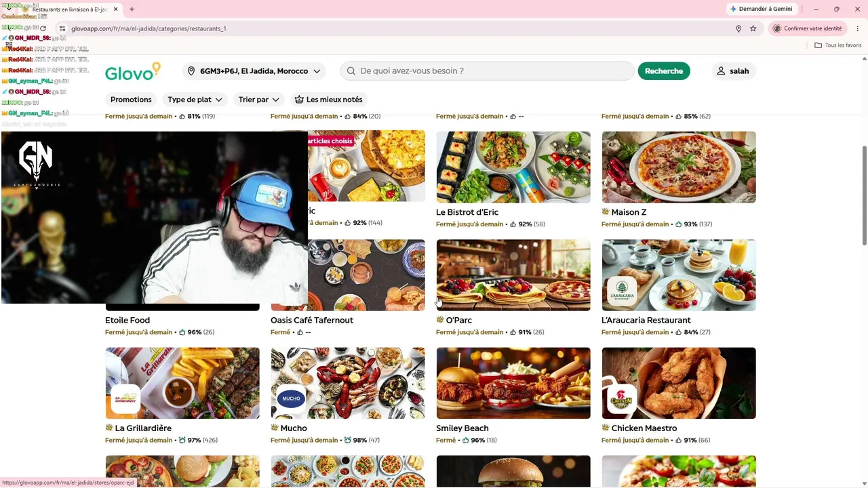Click the crown icon next to Maison Z
The image size is (868, 488).
coord(606,211)
